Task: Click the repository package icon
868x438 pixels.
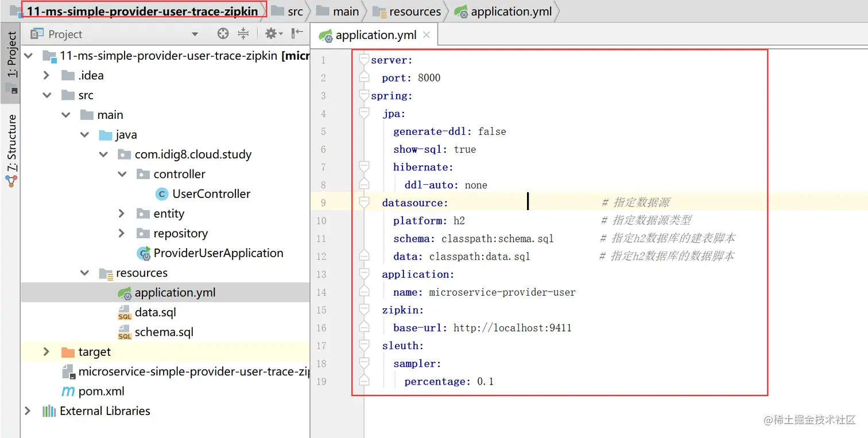Action: pyautogui.click(x=144, y=233)
